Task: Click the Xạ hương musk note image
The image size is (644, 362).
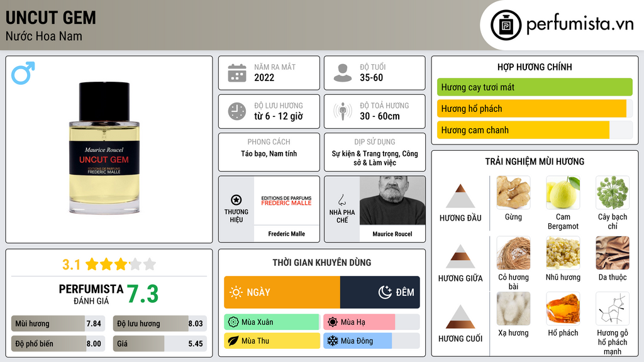Action: coord(513,309)
